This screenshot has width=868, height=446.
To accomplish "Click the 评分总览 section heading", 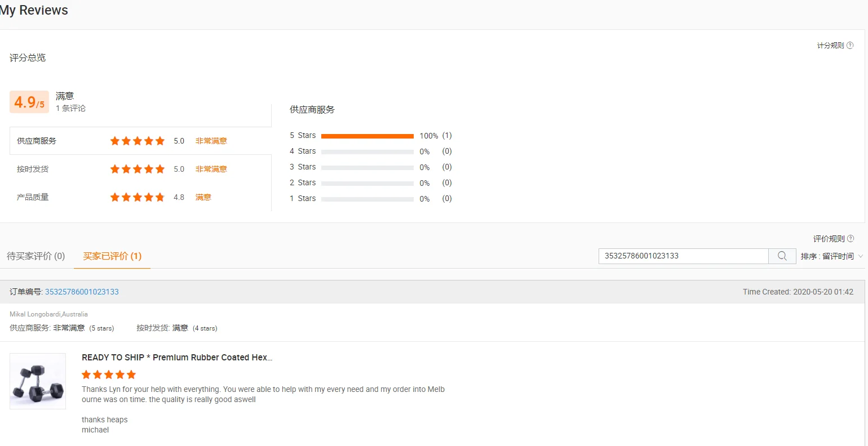I will [28, 57].
